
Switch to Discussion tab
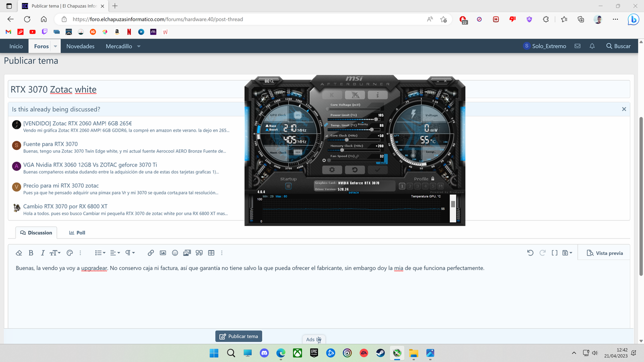pyautogui.click(x=36, y=233)
